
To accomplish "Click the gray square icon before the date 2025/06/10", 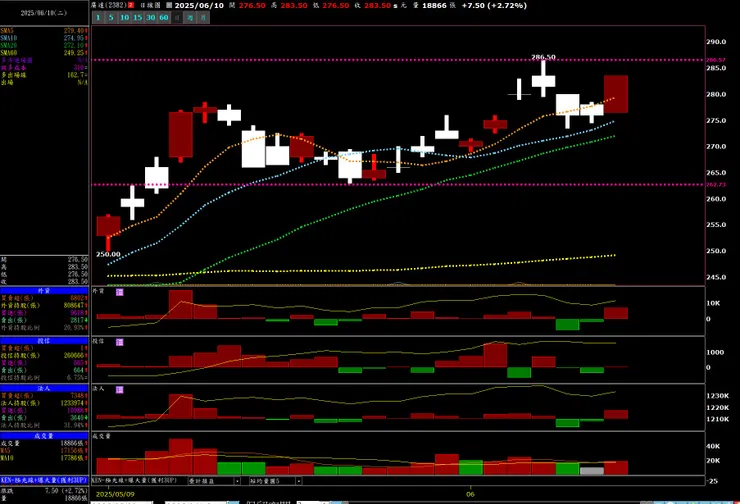I will 169,5.
